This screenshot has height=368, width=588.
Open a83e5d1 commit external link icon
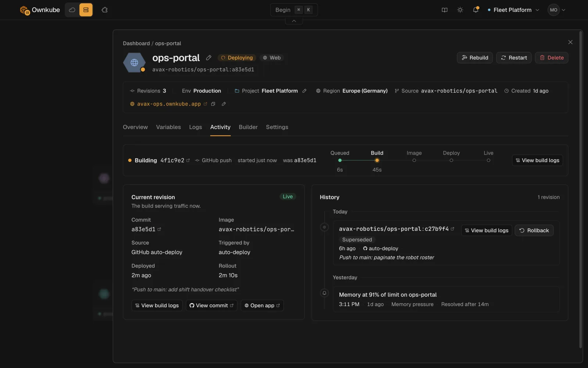coord(159,229)
